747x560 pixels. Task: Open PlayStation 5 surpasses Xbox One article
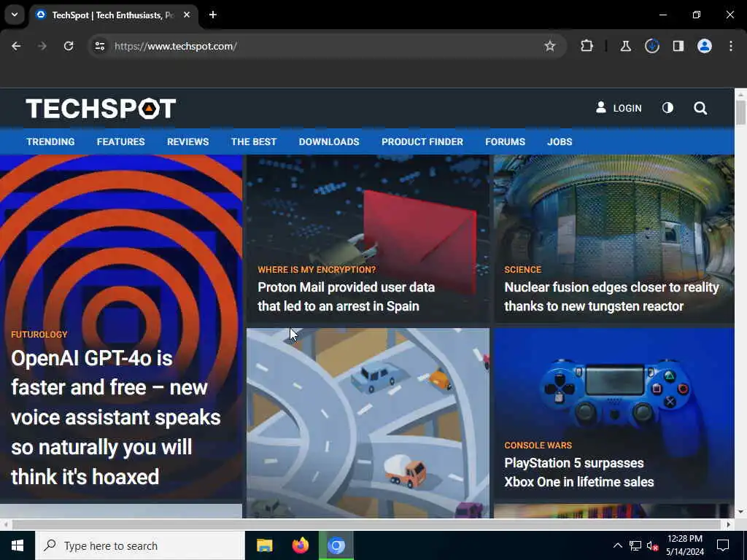tap(578, 472)
